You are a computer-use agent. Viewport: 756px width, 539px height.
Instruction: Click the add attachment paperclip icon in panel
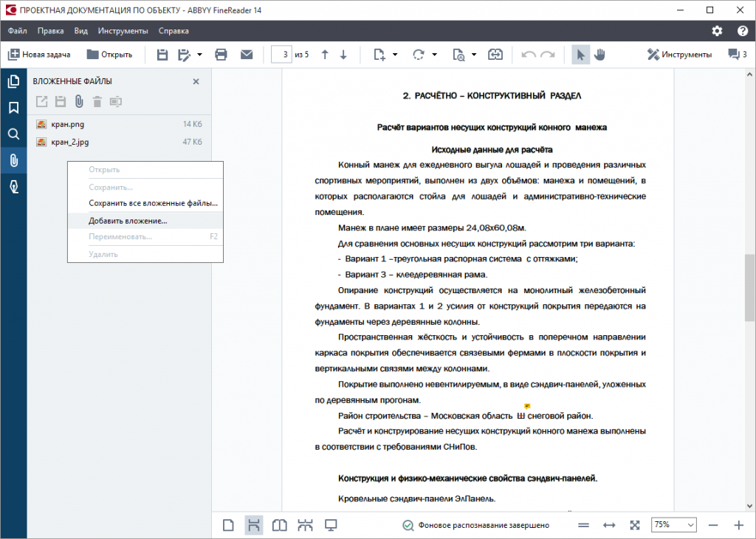79,101
